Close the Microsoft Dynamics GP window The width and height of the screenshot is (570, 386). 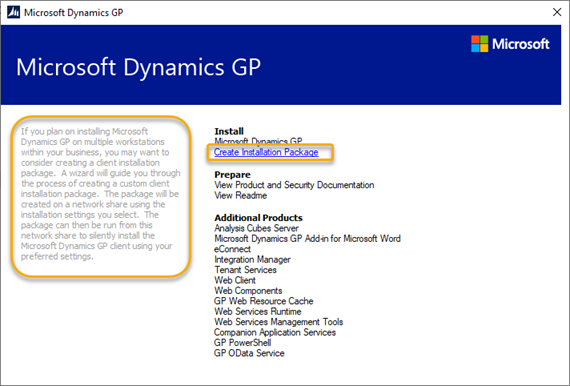point(557,12)
